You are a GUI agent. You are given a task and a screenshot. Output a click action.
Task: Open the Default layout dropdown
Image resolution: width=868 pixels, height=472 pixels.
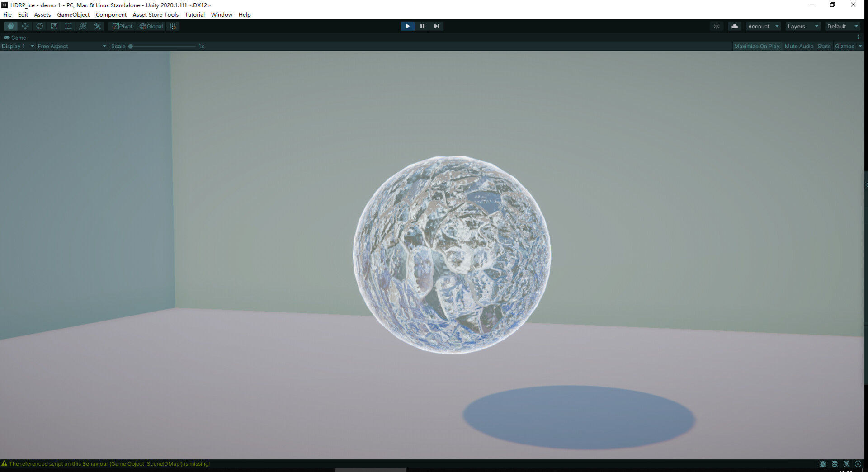coord(841,26)
